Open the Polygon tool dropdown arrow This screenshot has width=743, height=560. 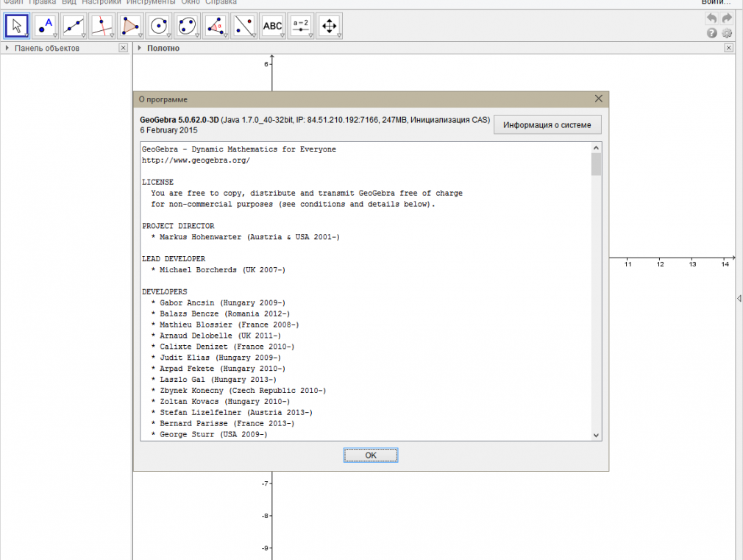click(141, 35)
